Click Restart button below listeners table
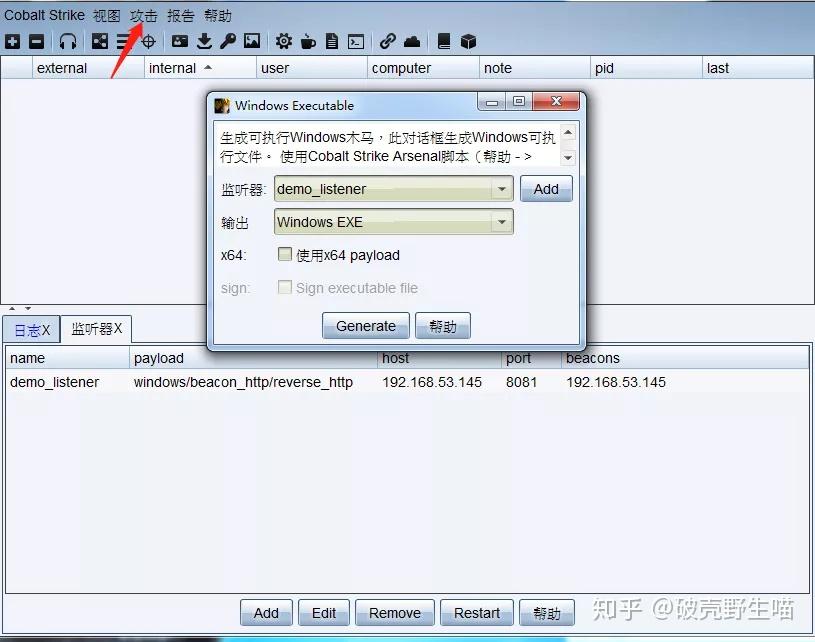The image size is (815, 642). pyautogui.click(x=477, y=613)
